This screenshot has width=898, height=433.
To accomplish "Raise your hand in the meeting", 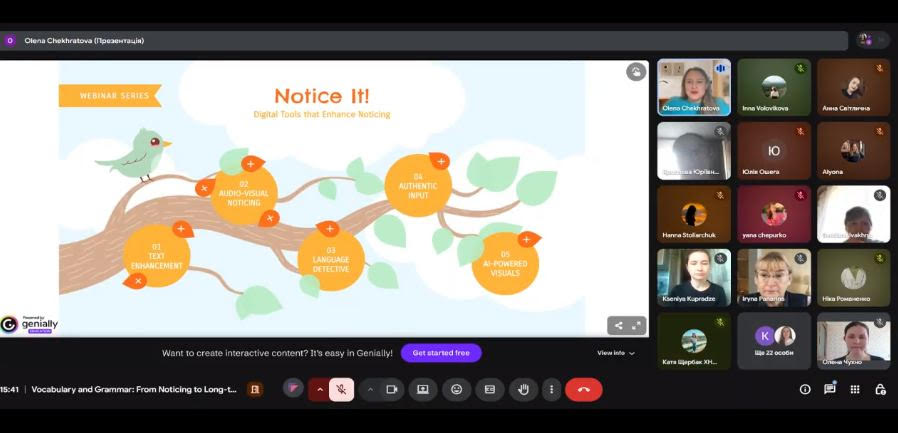I will [521, 389].
